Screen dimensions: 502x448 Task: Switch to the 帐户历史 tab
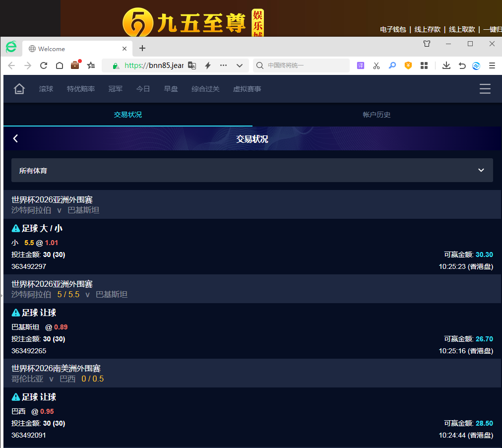376,115
